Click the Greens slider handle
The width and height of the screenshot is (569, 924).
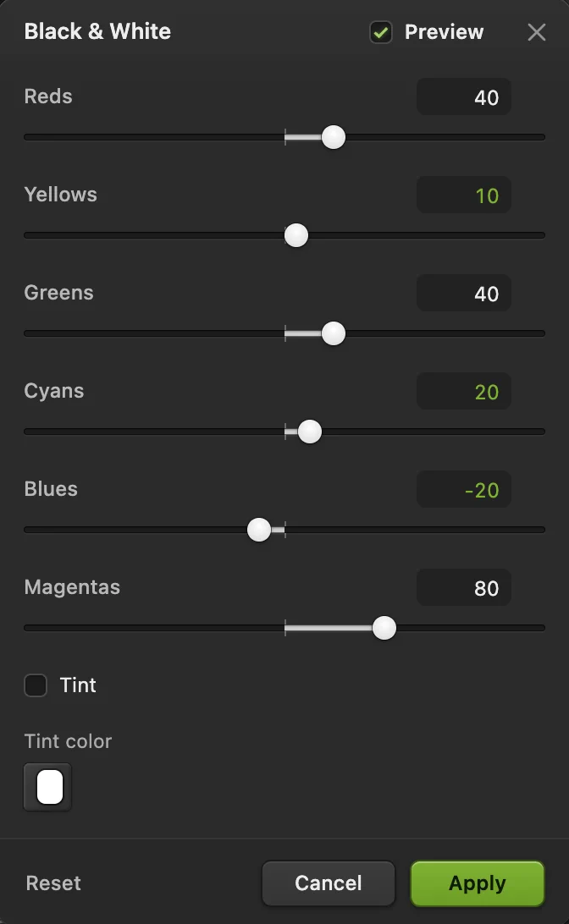333,333
